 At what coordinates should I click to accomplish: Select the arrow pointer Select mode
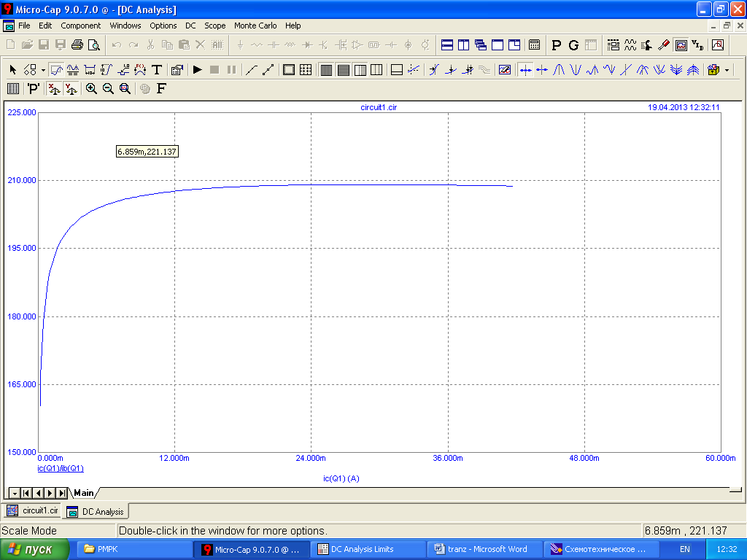[x=13, y=70]
